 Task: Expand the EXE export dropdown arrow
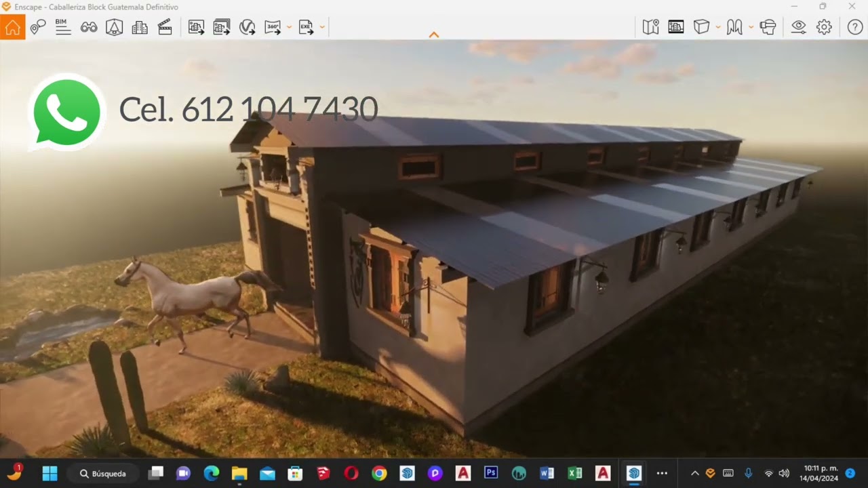[x=322, y=27]
